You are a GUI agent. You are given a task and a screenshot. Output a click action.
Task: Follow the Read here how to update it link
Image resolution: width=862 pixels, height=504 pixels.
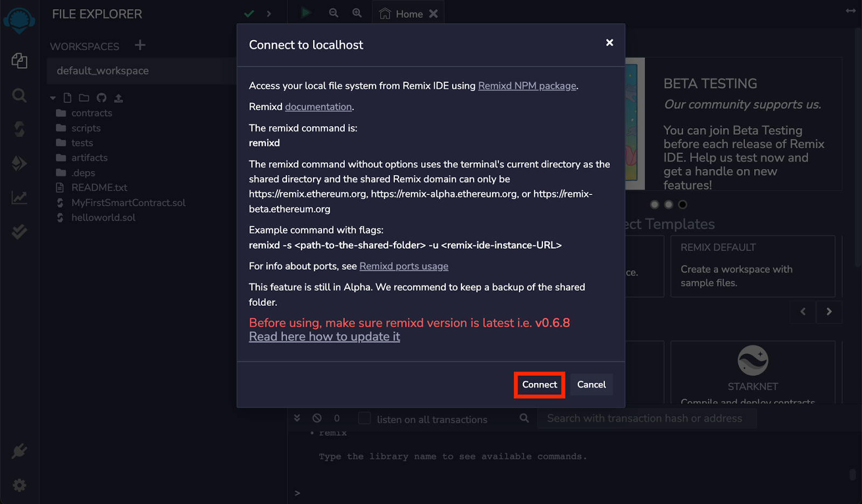pyautogui.click(x=324, y=337)
